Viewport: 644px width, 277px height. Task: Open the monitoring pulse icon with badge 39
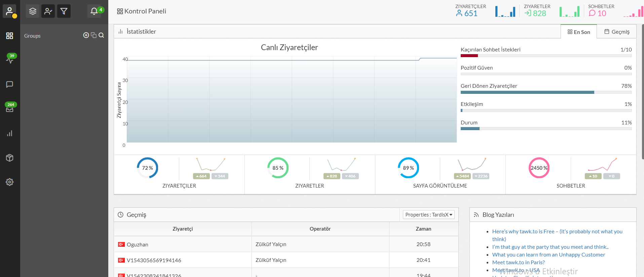[x=10, y=60]
